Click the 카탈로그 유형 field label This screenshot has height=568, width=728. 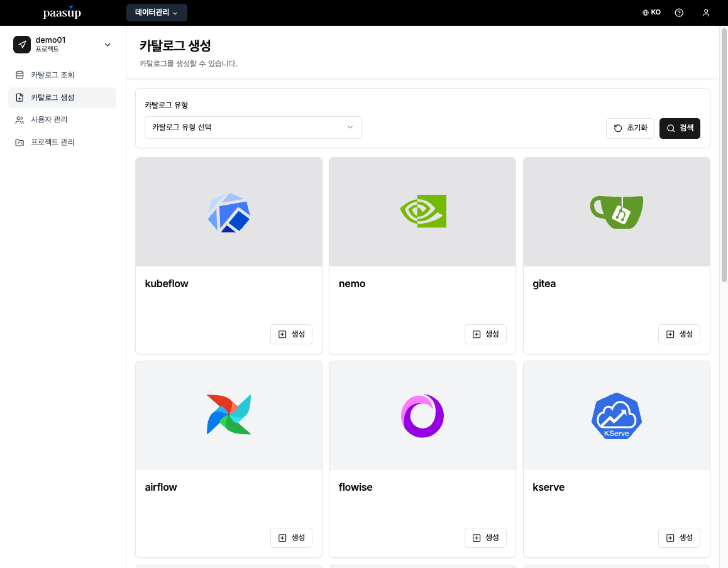[166, 105]
